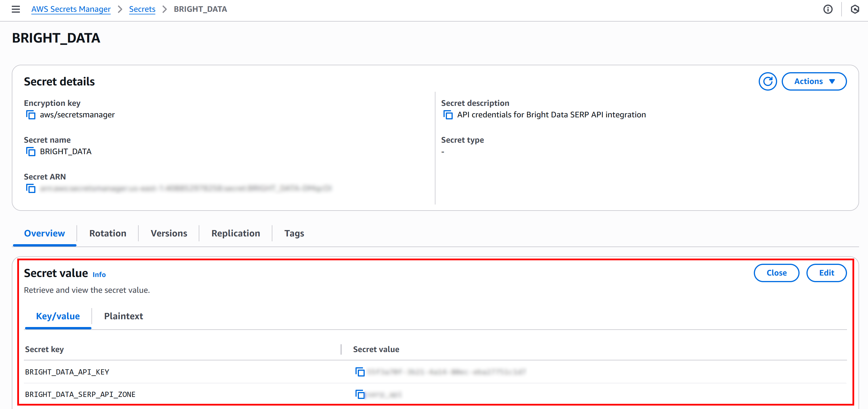Click the info icon in the top bar

pos(828,9)
